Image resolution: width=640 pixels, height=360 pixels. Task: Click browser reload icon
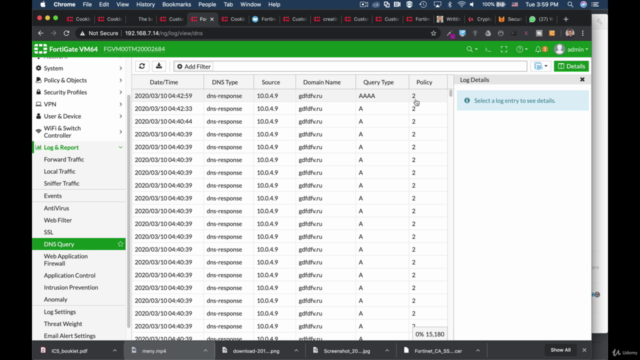(x=66, y=33)
